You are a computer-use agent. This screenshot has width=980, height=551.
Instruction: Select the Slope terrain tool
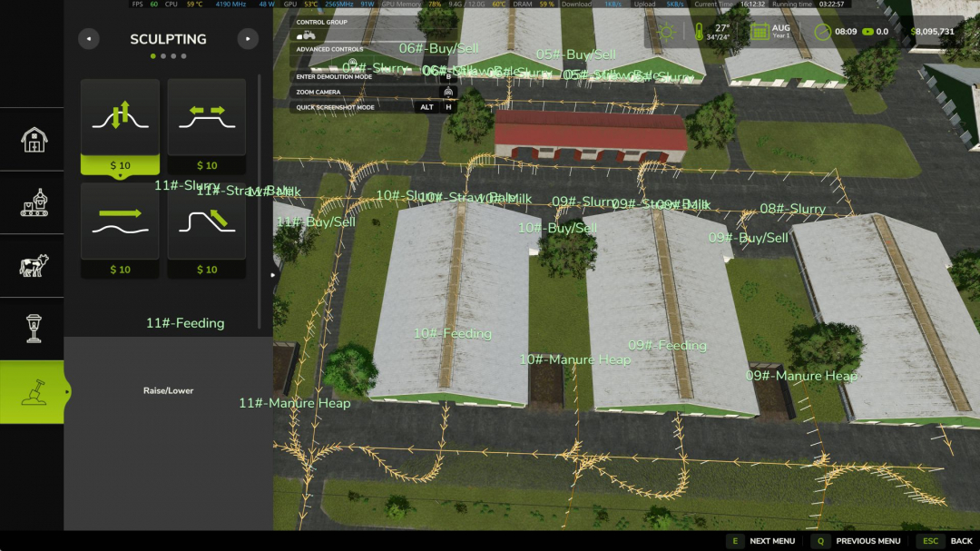pos(207,221)
